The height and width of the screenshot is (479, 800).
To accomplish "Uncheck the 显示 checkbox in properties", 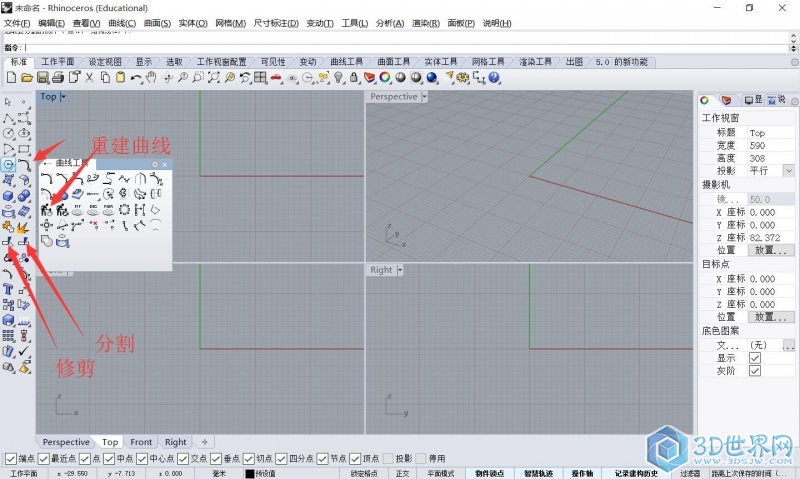I will (x=755, y=358).
